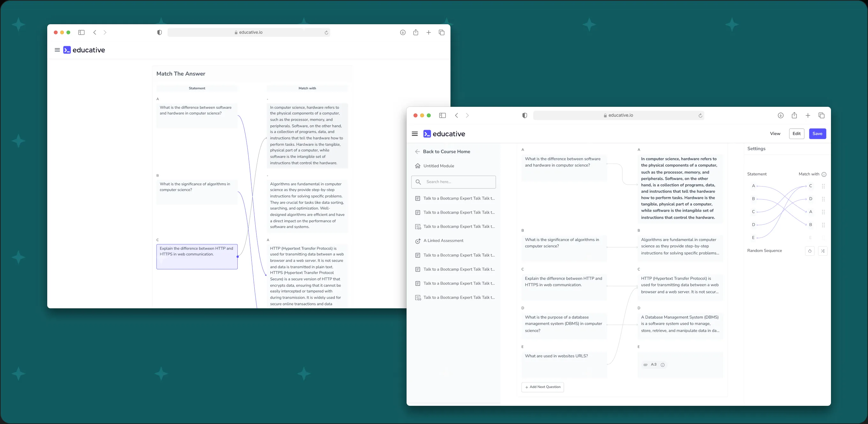Click drag handle beside match item D
The width and height of the screenshot is (868, 424).
point(823,199)
